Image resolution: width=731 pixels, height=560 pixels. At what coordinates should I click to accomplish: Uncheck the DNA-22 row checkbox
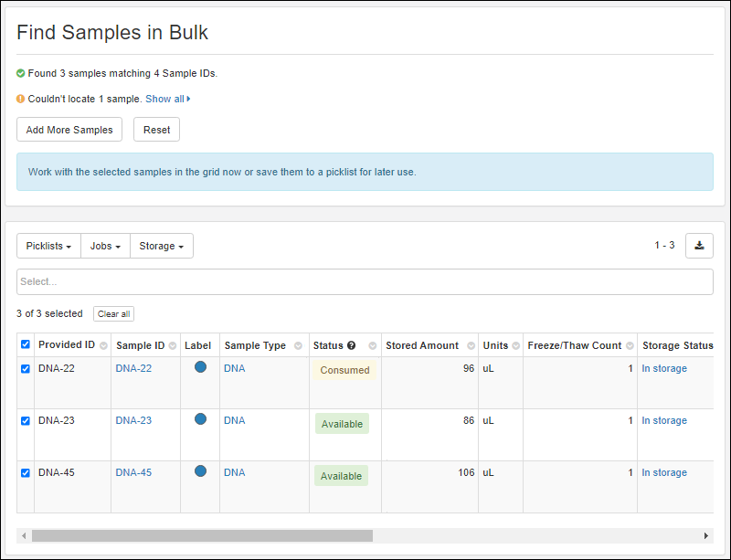[26, 369]
